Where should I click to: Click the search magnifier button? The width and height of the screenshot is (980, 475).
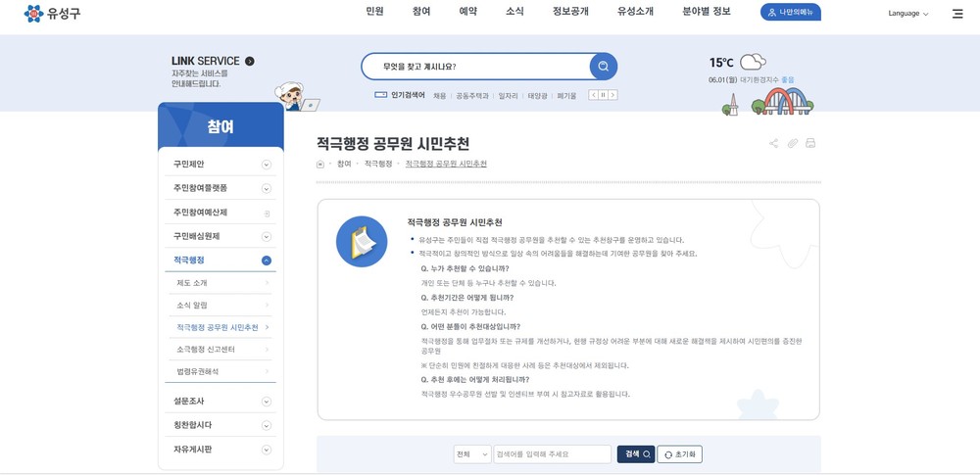point(603,67)
